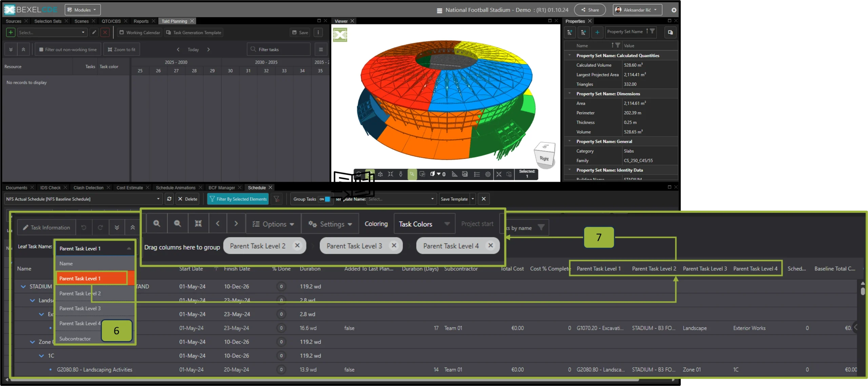Open the Task Colors coloring dropdown
The image size is (868, 386).
424,224
